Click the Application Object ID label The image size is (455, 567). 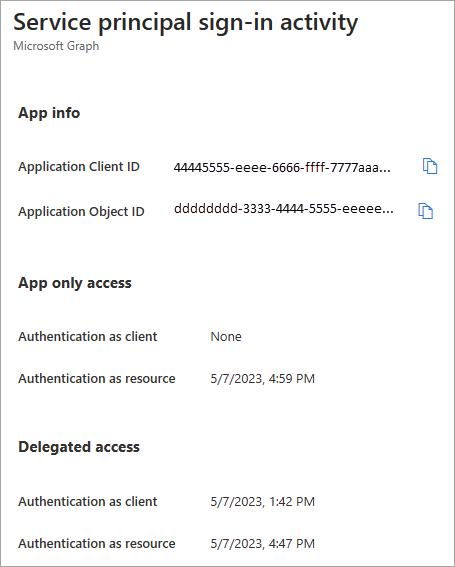(x=81, y=212)
